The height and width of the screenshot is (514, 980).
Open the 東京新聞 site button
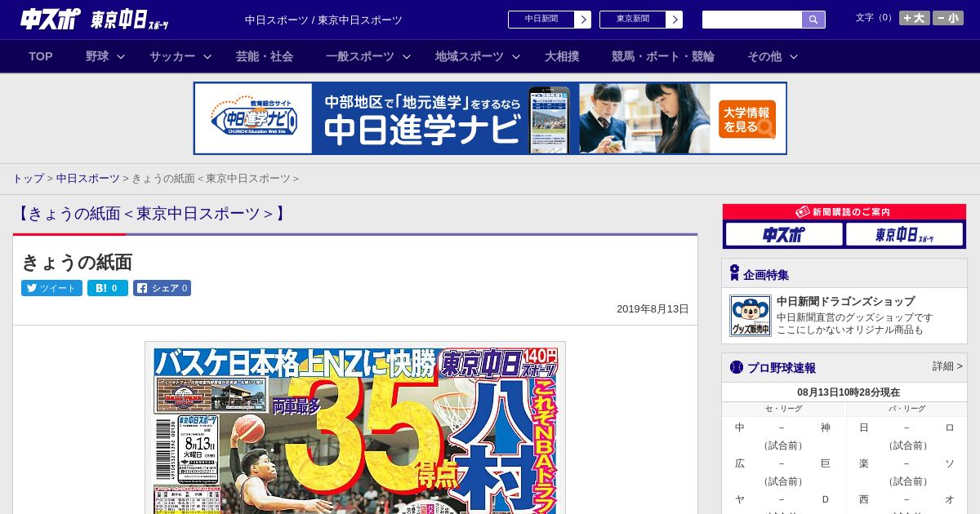(633, 20)
